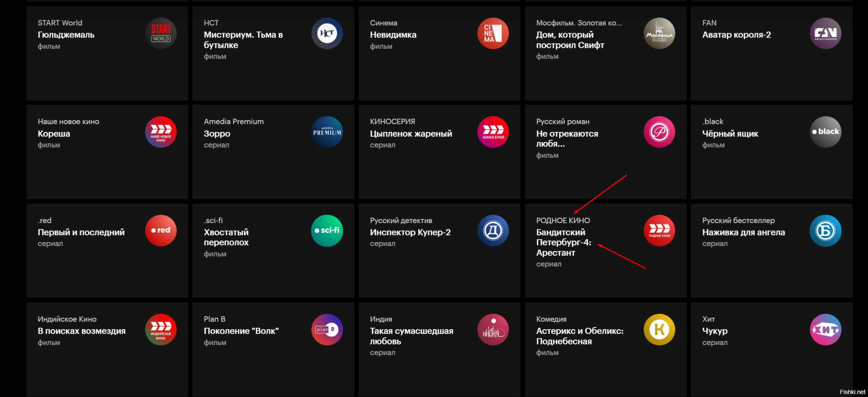Click the ХИТ channel logo

click(826, 329)
